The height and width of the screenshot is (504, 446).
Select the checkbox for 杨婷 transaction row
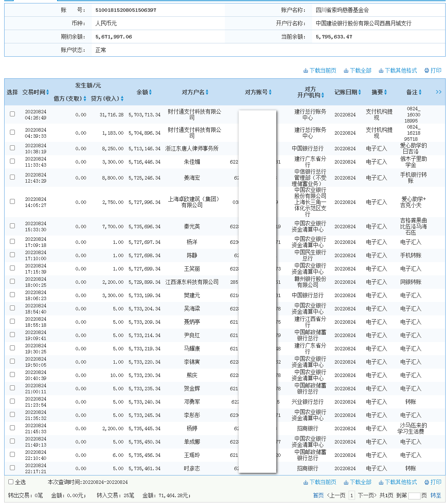tap(12, 428)
